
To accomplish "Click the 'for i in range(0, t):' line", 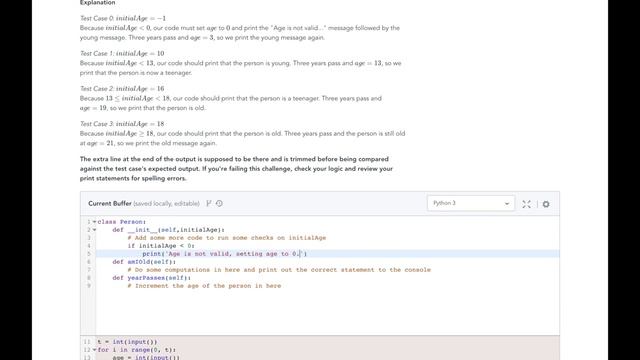I will (x=137, y=350).
